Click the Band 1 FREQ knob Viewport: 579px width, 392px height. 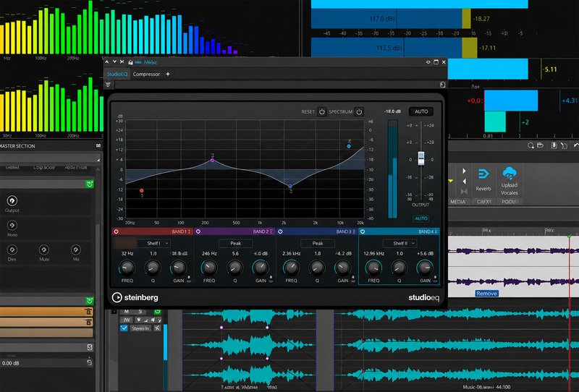click(127, 268)
